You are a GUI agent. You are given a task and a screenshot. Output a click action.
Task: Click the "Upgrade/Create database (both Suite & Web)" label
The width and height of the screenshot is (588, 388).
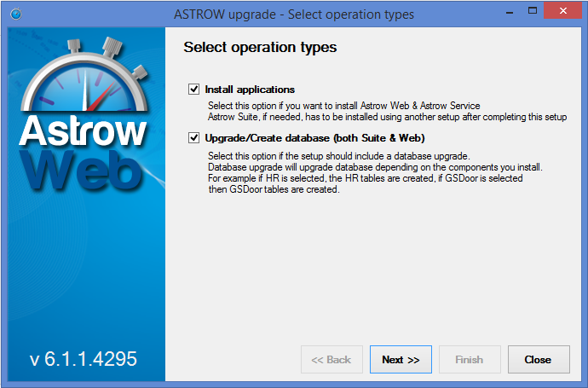click(314, 137)
